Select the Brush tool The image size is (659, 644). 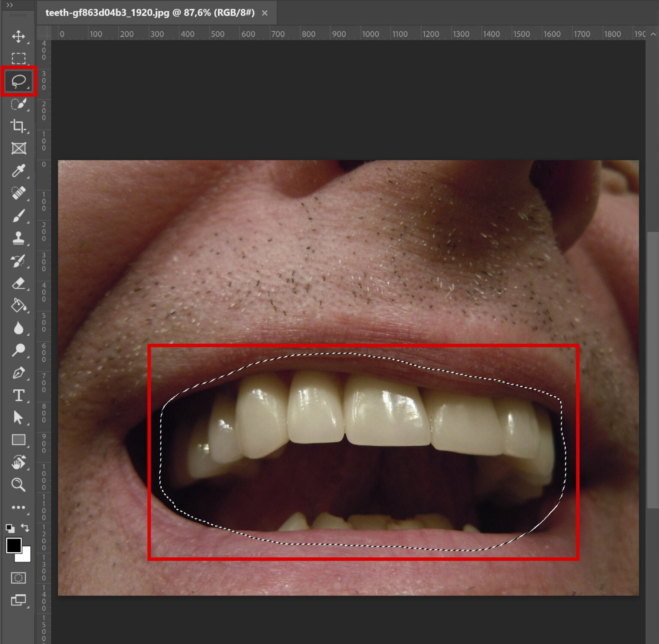coord(18,216)
